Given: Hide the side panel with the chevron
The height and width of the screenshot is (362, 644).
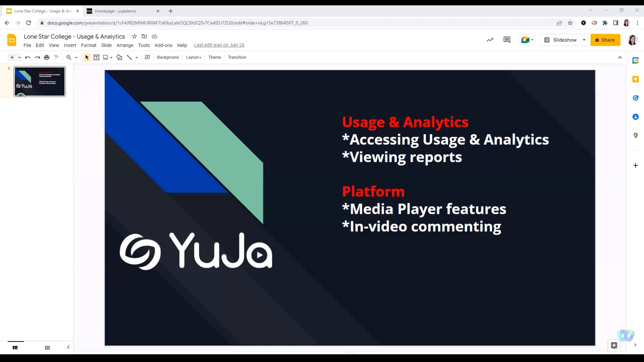Looking at the screenshot, I should (635, 345).
